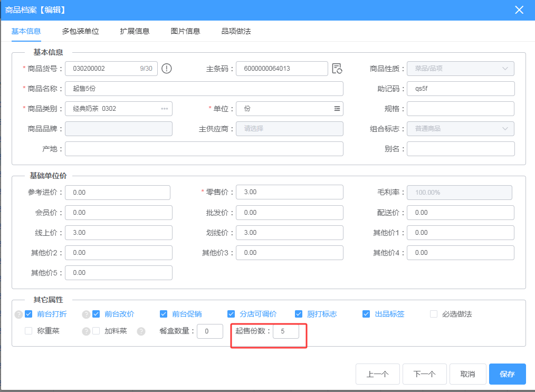535x392 pixels.
Task: Open the 品项做法 tab
Action: pyautogui.click(x=236, y=31)
